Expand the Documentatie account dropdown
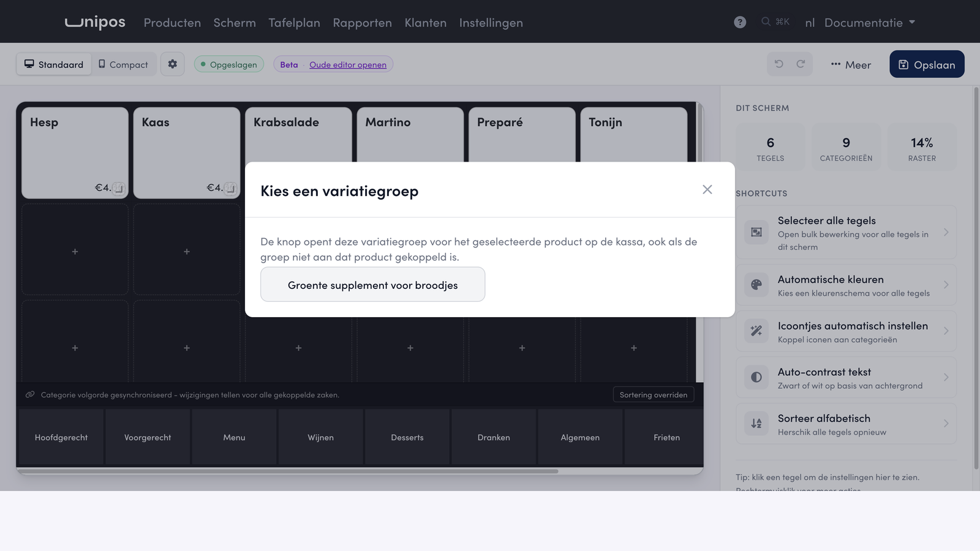Image resolution: width=980 pixels, height=551 pixels. click(x=870, y=23)
